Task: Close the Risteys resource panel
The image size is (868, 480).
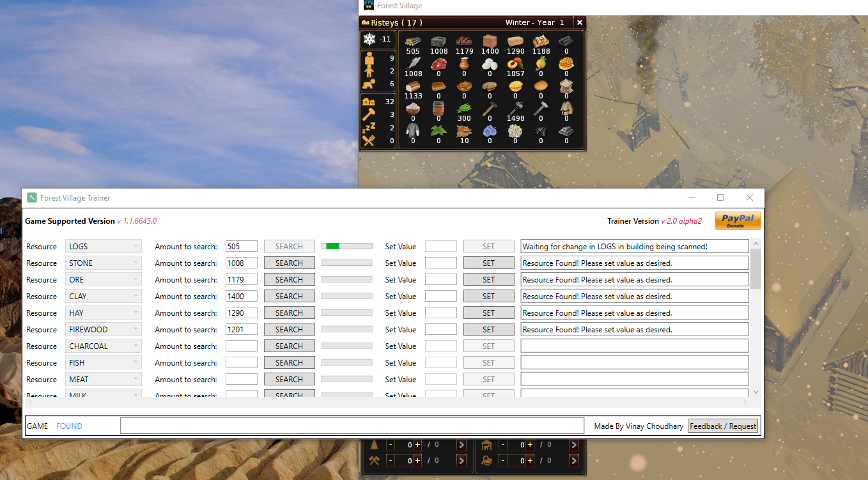Action: click(580, 22)
